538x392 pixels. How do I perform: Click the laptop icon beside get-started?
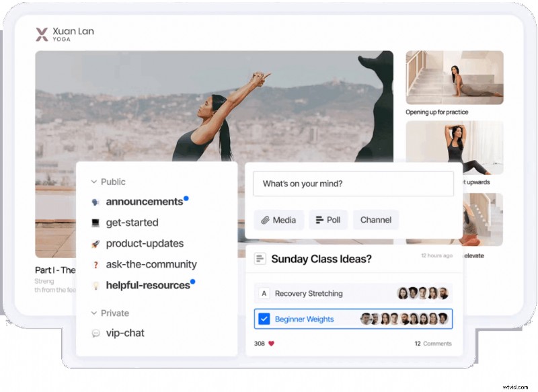(x=95, y=223)
